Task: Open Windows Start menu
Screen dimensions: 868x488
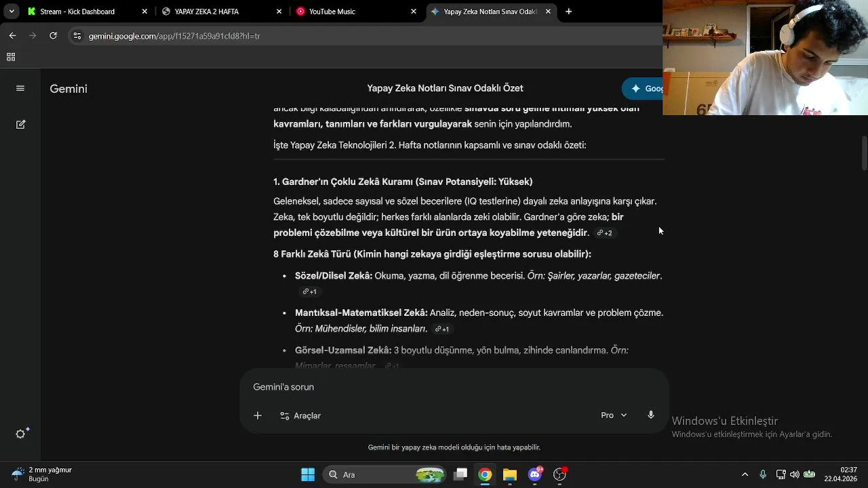Action: tap(308, 474)
